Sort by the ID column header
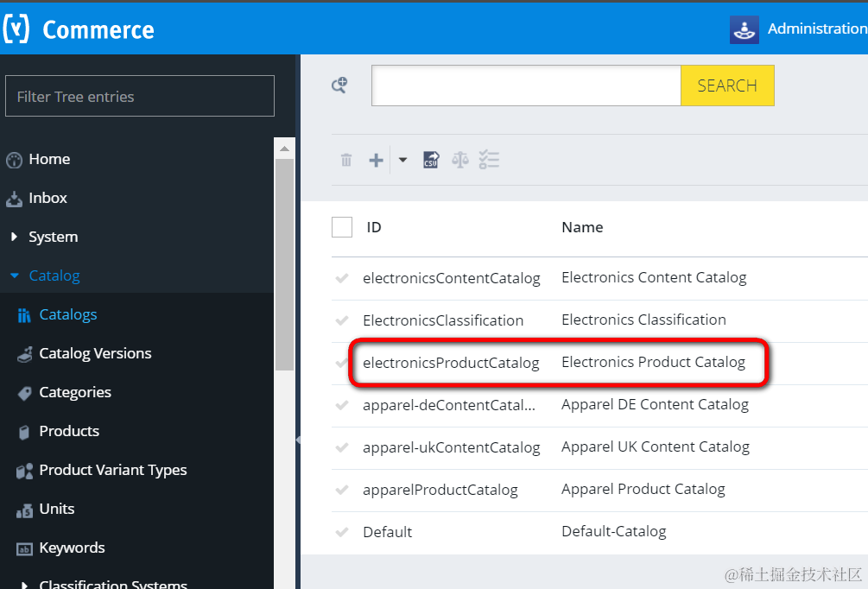 click(x=374, y=227)
